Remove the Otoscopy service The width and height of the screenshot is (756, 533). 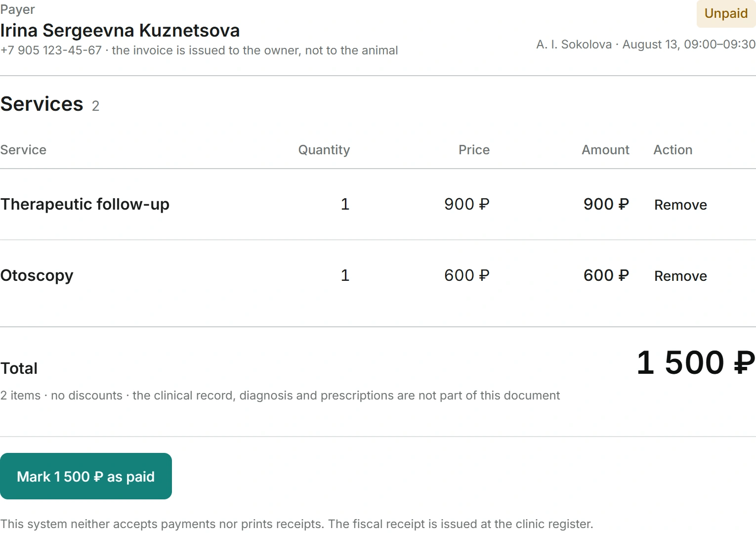[x=680, y=276]
